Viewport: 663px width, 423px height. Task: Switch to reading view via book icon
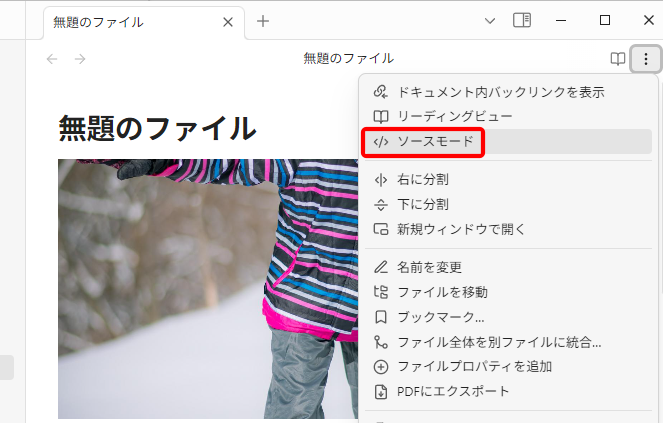(x=618, y=59)
